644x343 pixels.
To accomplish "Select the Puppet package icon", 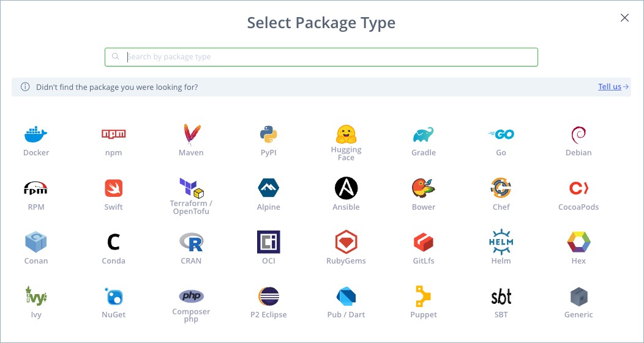I will (x=424, y=296).
